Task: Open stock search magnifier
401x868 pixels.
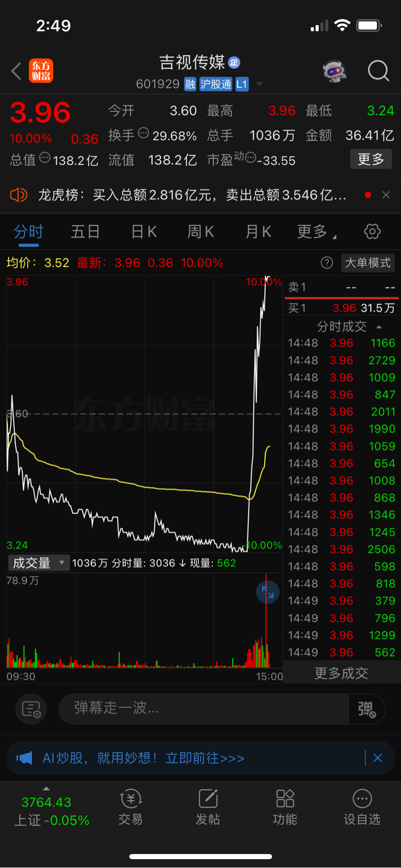Action: pos(378,71)
